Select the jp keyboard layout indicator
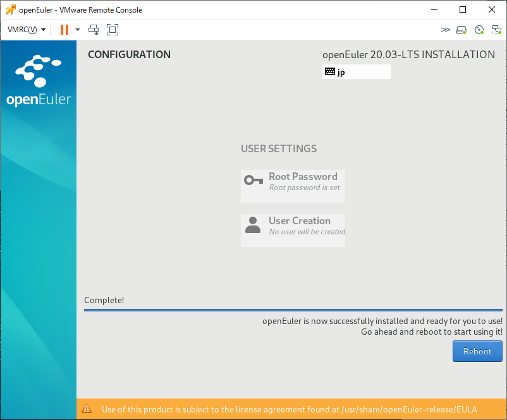507x420 pixels. [x=357, y=72]
